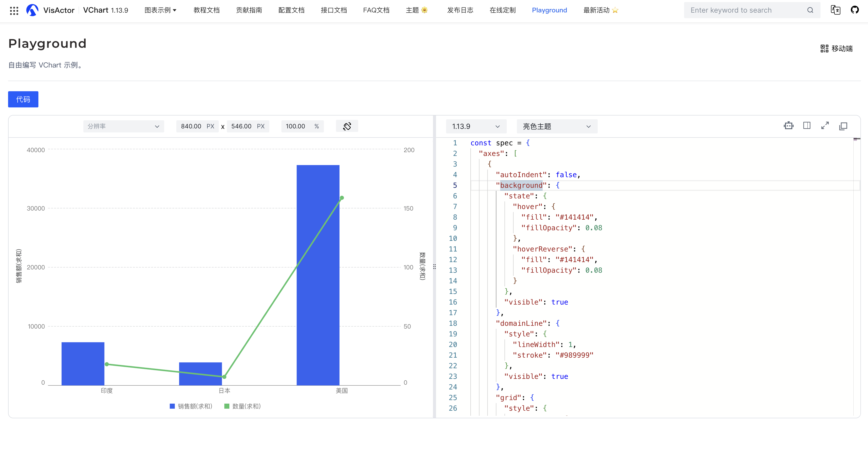Open the 图表示例 menu
Viewport: 868px width, 462px height.
click(x=160, y=10)
